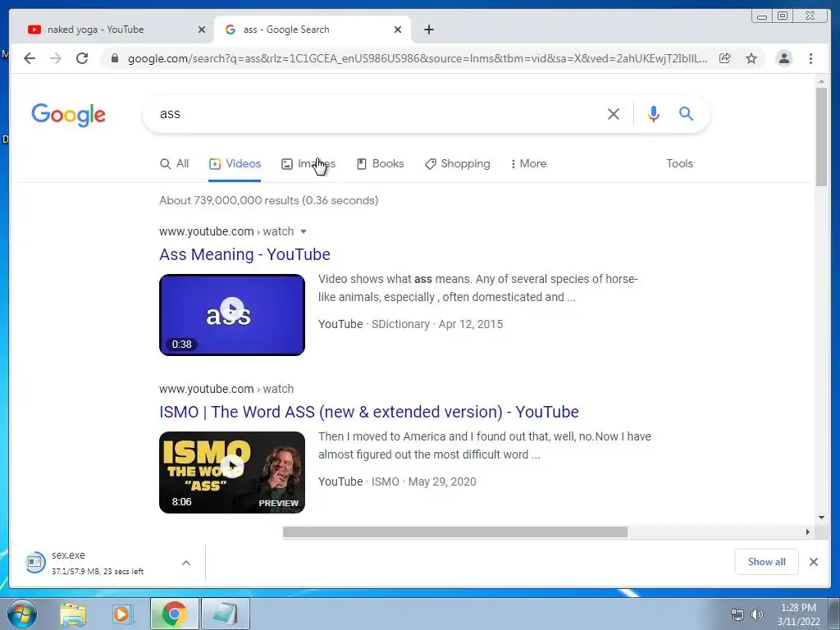
Task: Open the Shopping results tab
Action: (x=458, y=164)
